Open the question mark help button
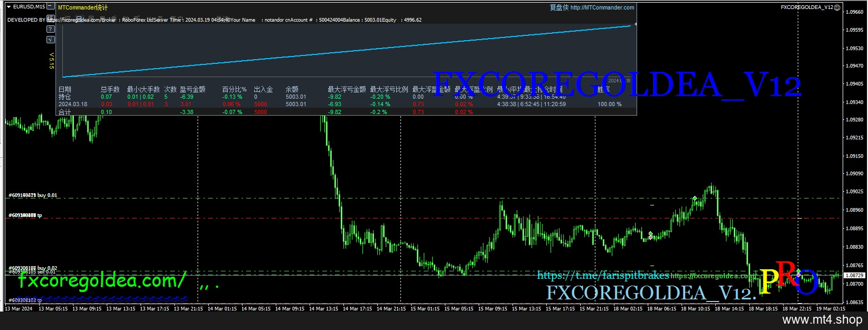Screen dimensions: 868x330 [51, 29]
